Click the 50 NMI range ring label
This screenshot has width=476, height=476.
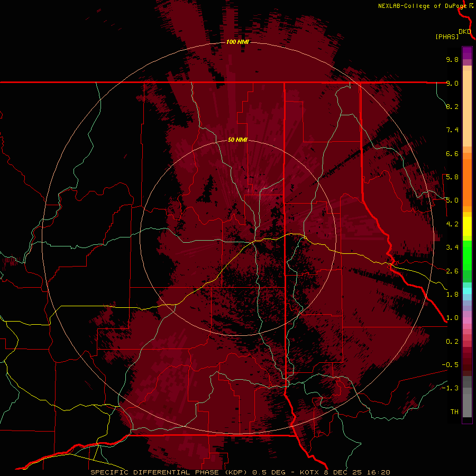[x=237, y=140]
